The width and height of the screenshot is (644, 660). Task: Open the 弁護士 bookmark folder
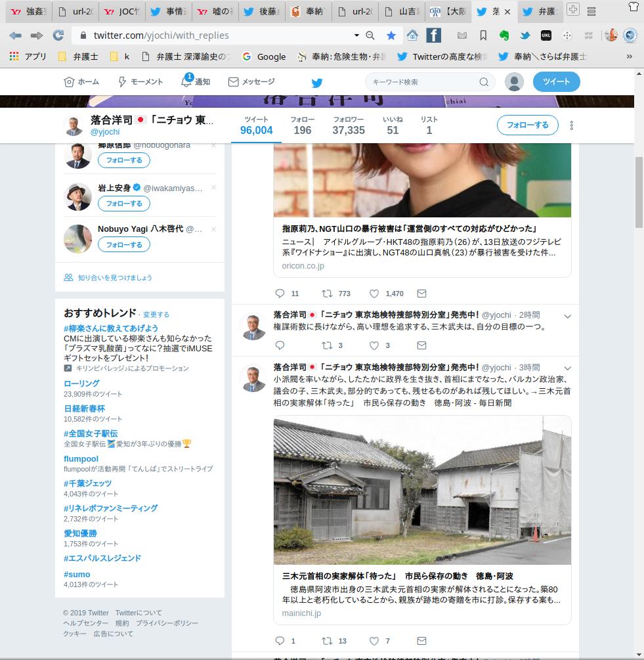pyautogui.click(x=78, y=56)
